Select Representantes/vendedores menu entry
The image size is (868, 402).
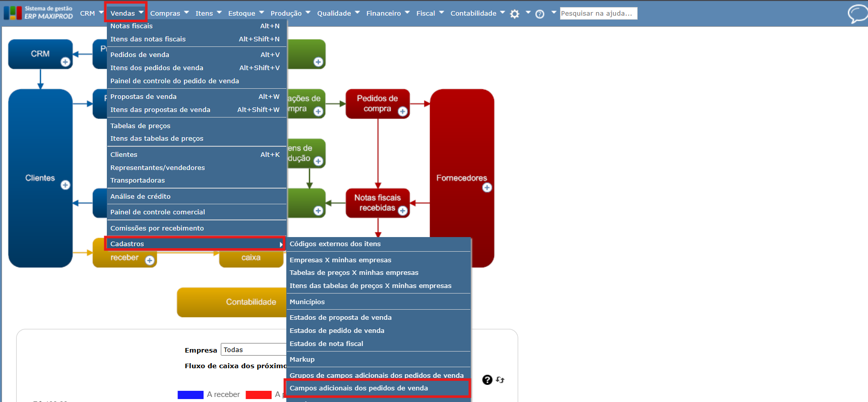(x=197, y=167)
